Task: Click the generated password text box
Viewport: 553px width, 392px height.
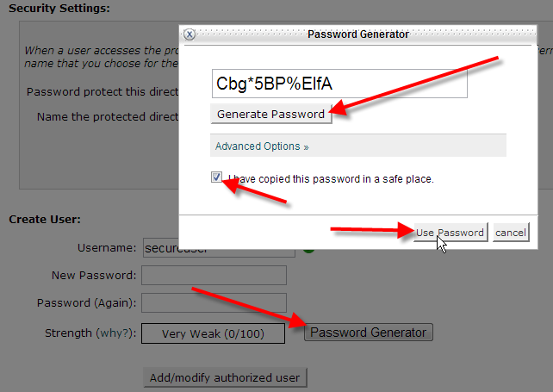Action: [339, 84]
